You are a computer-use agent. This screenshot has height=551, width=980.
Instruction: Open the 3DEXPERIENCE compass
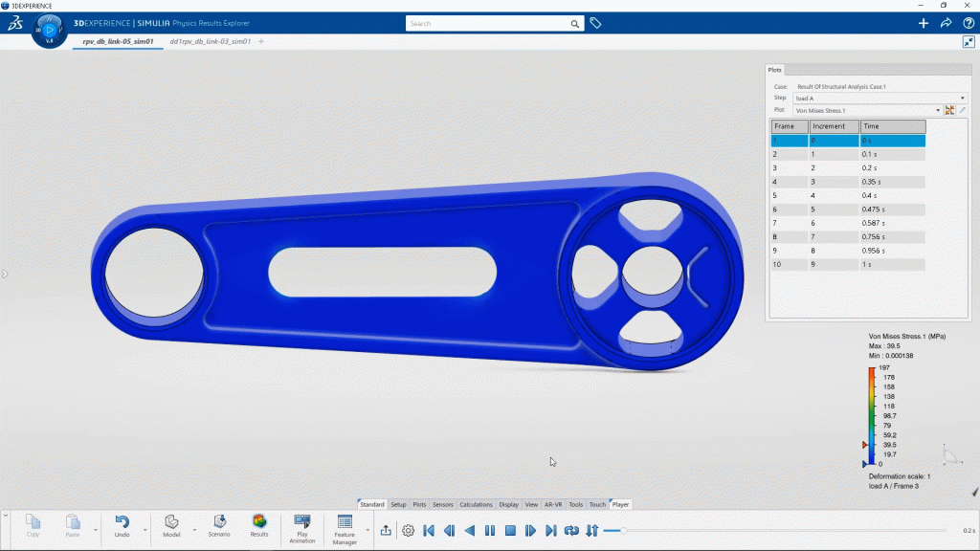click(x=49, y=30)
